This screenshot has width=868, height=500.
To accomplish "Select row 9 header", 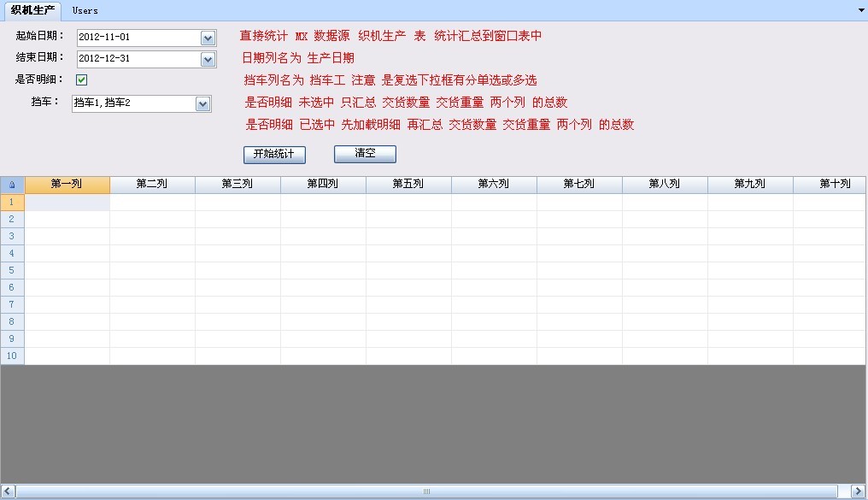I will pos(12,338).
